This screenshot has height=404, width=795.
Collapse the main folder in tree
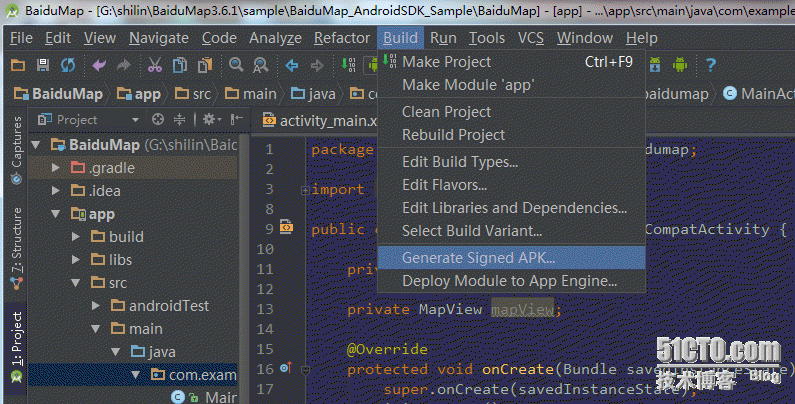[95, 329]
